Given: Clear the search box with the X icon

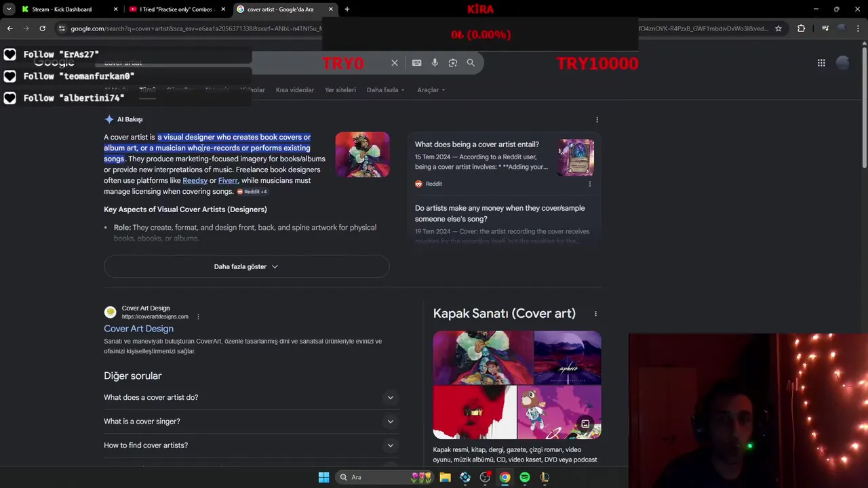Looking at the screenshot, I should point(395,62).
